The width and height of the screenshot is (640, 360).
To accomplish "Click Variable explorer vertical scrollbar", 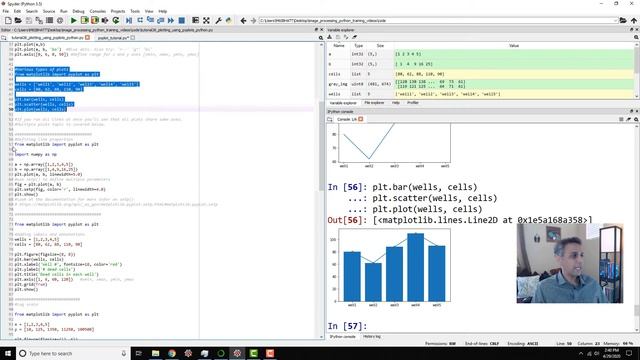I will pyautogui.click(x=637, y=70).
